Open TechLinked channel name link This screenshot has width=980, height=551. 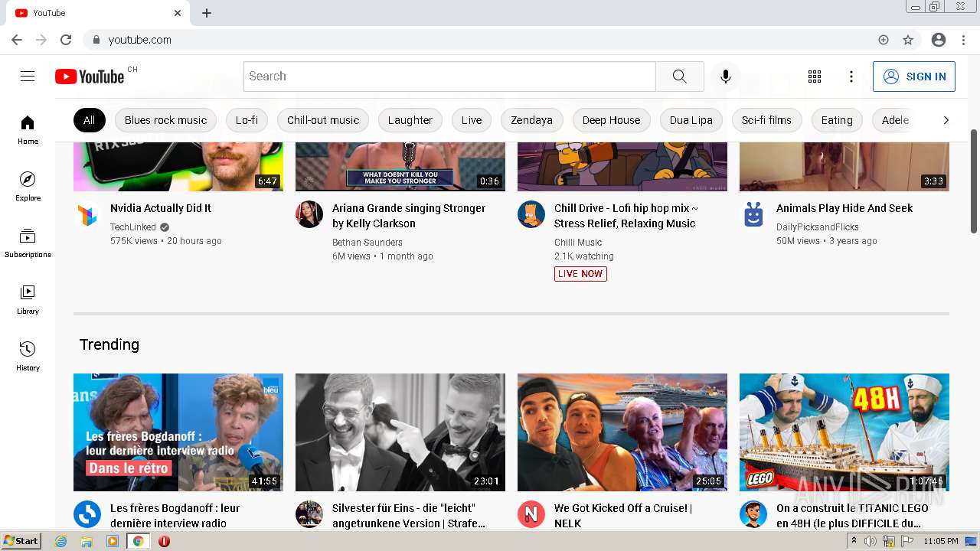coord(133,227)
